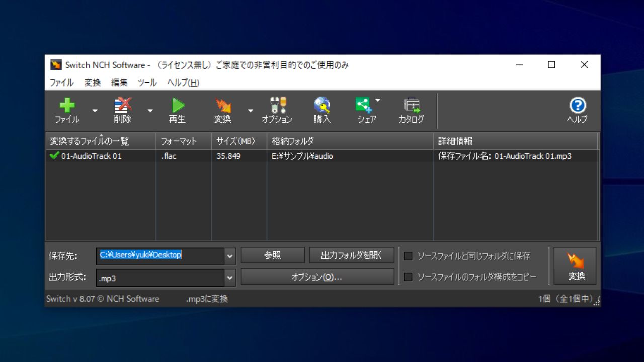Click the シェア share icon
The height and width of the screenshot is (362, 644).
366,110
